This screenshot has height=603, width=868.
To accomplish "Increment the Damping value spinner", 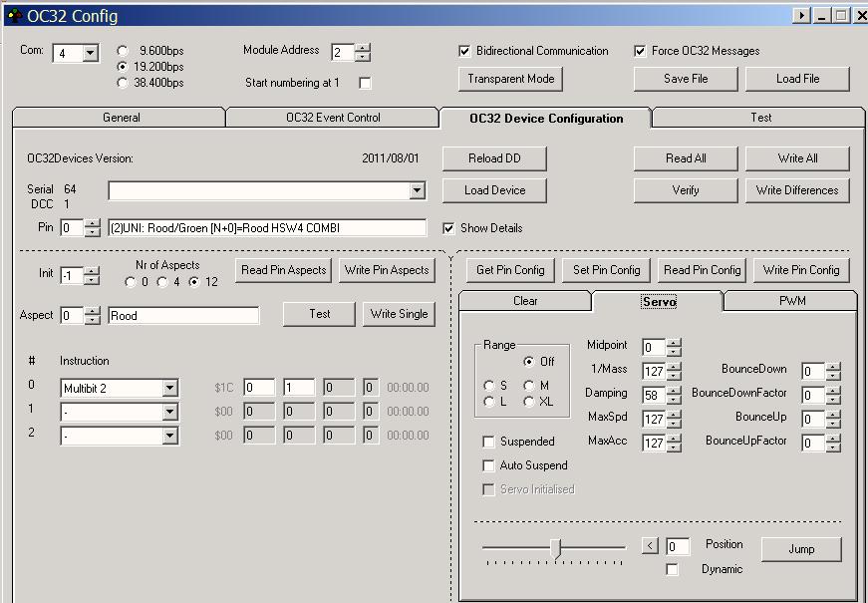I will pos(675,390).
